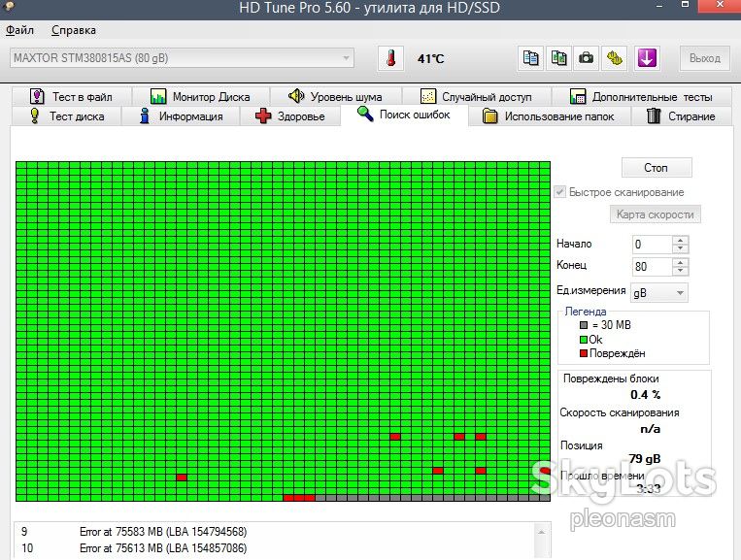Open the options gear icon
The height and width of the screenshot is (560, 741).
(x=614, y=58)
